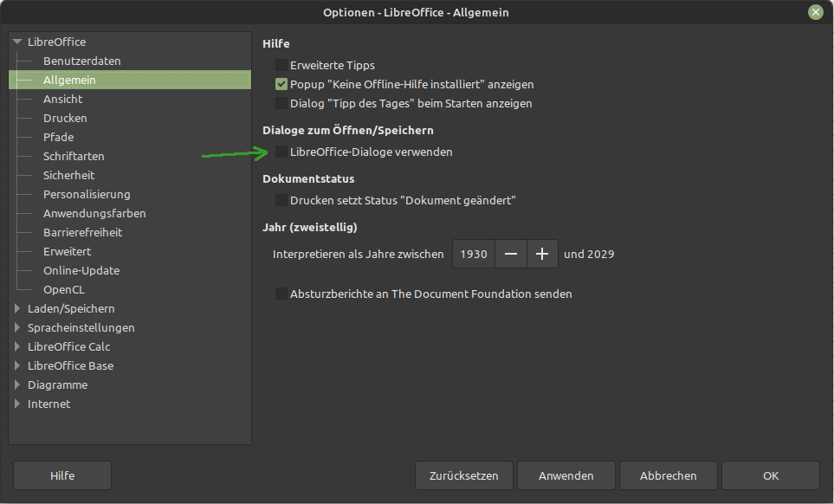
Task: Select Spracheinstellungen category label
Action: click(81, 328)
